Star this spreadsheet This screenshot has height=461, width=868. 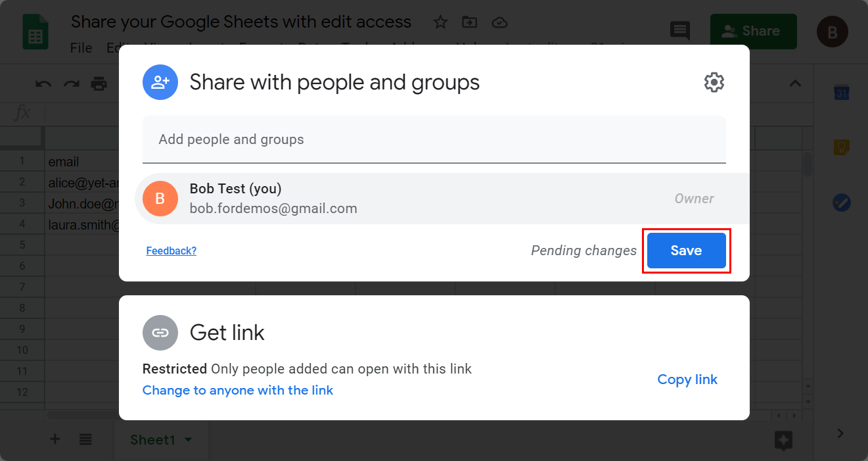[440, 22]
